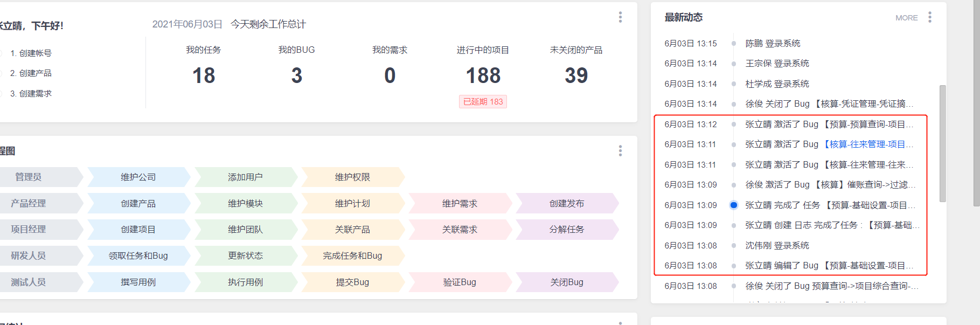Click the overdue 183 red badge
Viewport: 980px width, 325px height.
click(x=483, y=101)
